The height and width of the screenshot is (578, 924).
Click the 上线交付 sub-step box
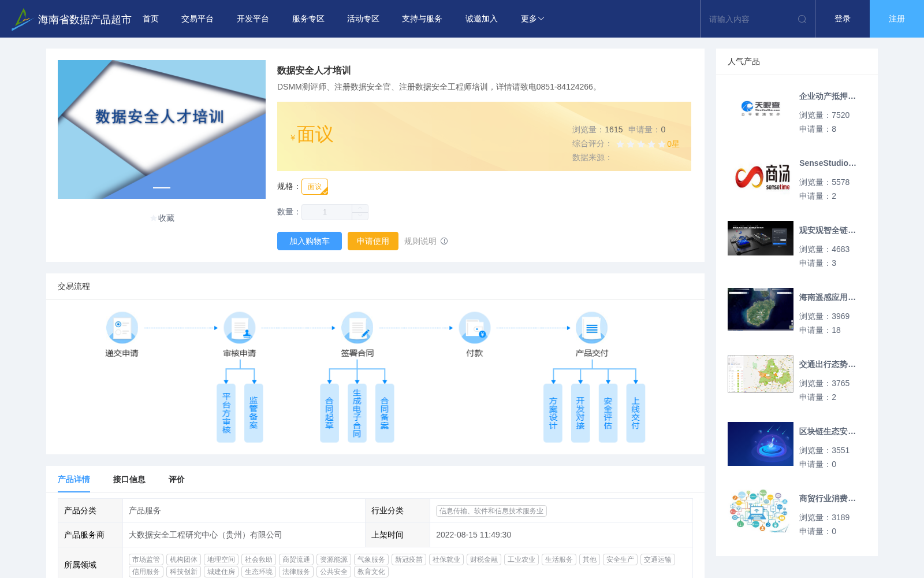click(x=635, y=413)
